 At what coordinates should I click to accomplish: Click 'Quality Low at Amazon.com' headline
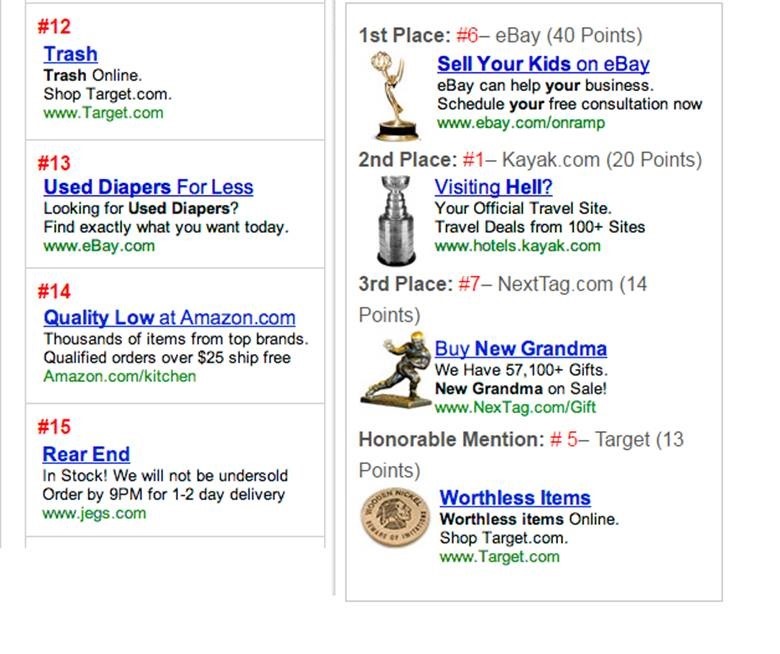tap(169, 318)
